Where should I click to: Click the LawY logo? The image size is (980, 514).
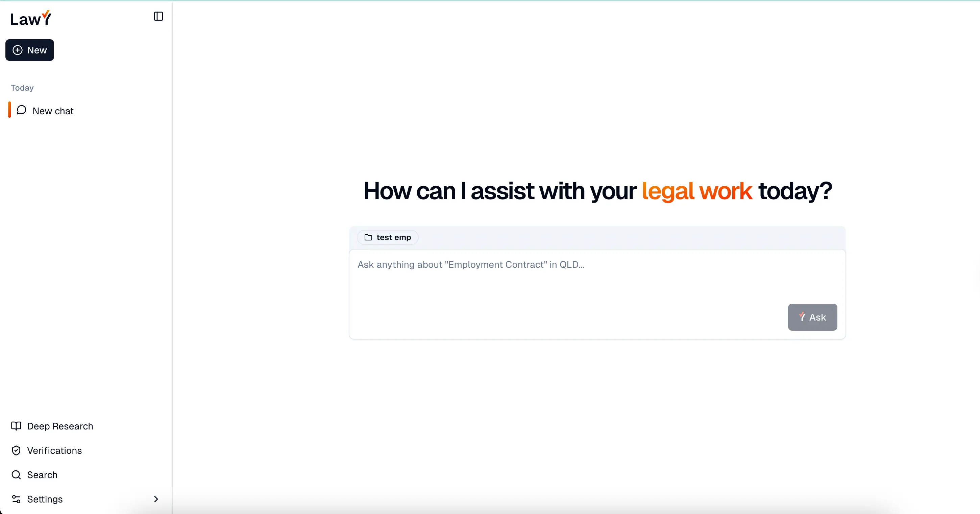point(30,18)
